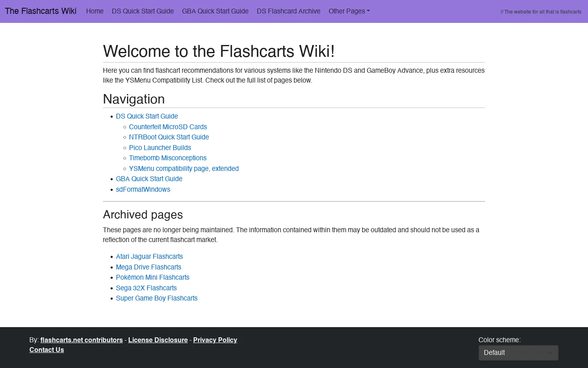Viewport: 588px width, 368px height.
Task: Open NTRBoot Quick Start Guide link
Action: (169, 137)
